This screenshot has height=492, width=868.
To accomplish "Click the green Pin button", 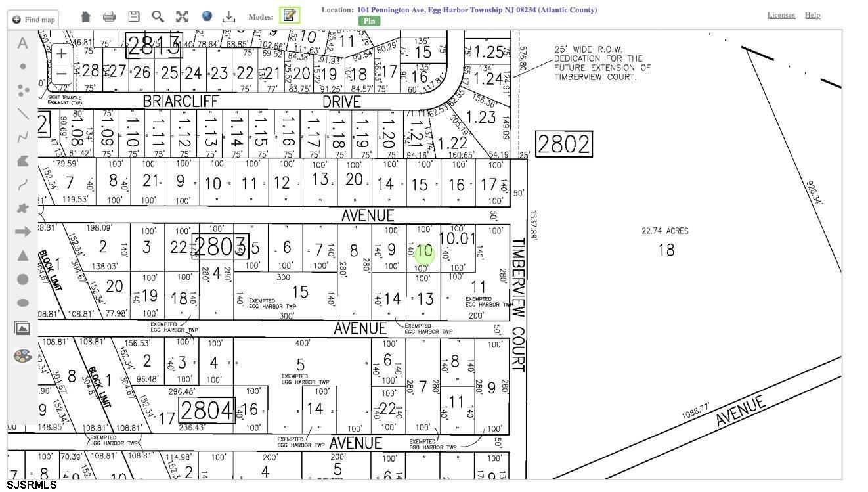I will (x=369, y=21).
